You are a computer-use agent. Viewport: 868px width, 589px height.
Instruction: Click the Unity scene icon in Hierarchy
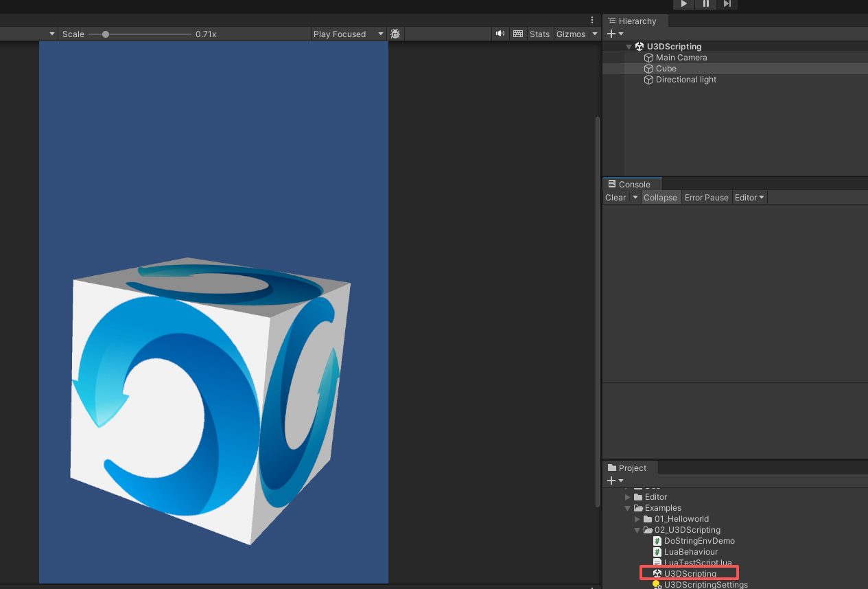639,47
